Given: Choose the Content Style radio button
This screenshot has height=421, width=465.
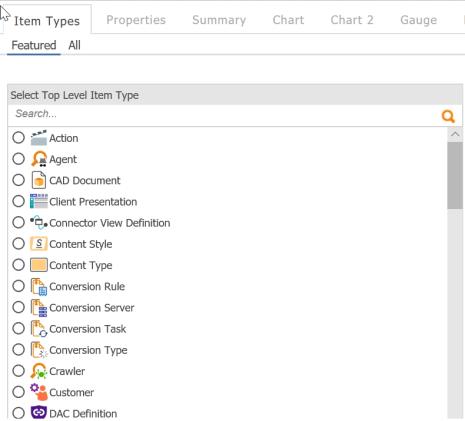Looking at the screenshot, I should click(x=19, y=244).
